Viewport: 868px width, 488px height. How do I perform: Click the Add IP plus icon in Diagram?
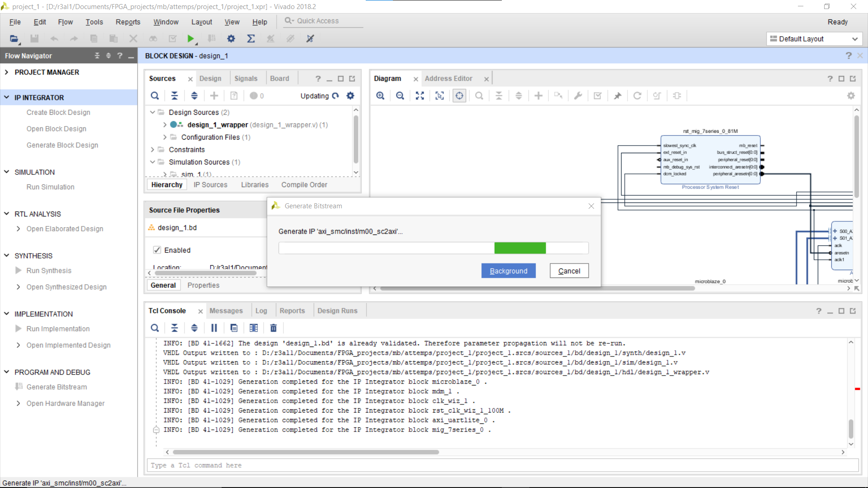pos(538,95)
